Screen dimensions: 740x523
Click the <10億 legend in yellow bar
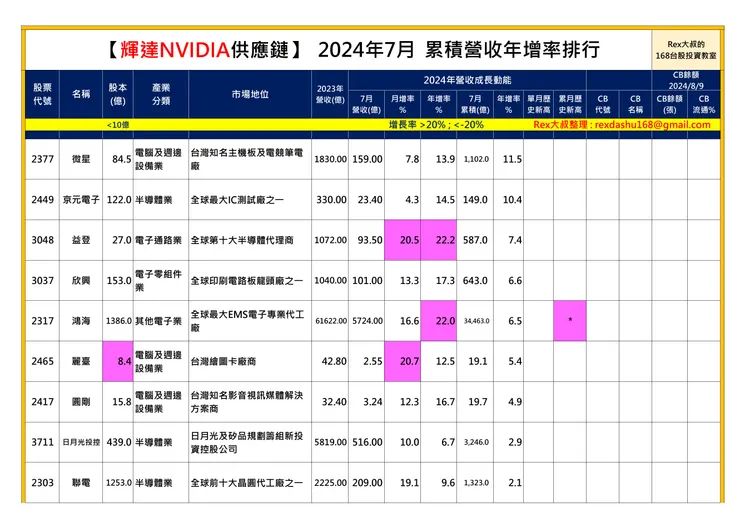[118, 125]
